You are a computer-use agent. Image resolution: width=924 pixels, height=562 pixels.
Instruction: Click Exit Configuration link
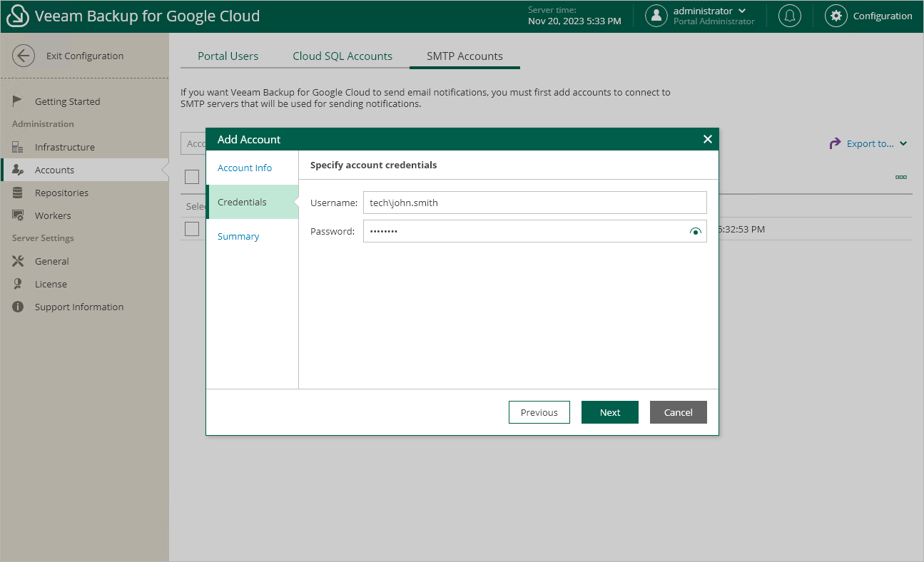[x=85, y=56]
